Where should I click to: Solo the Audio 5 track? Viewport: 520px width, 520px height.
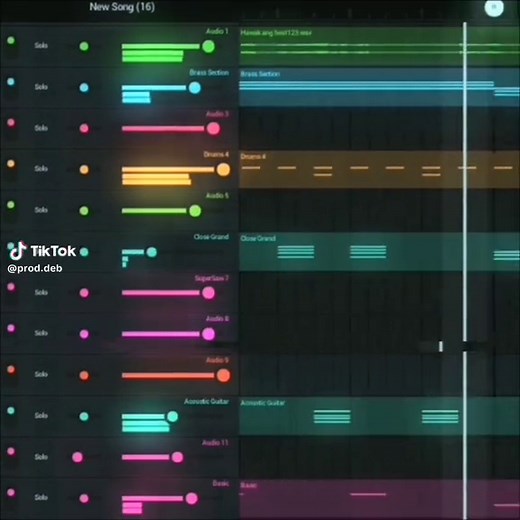[41, 210]
